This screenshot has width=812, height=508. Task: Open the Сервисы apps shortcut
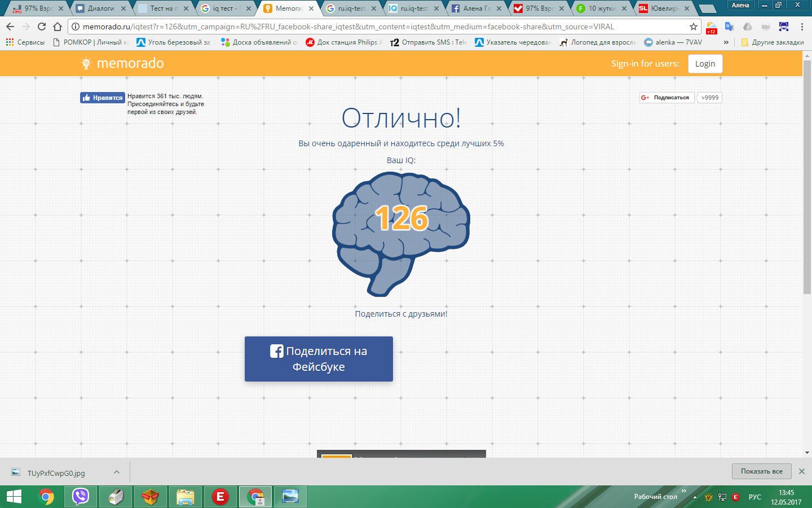point(25,42)
